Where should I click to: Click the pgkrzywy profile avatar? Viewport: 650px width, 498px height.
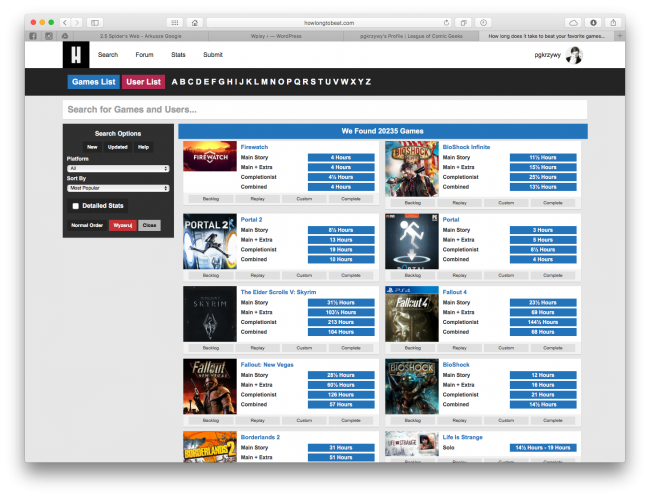[x=574, y=55]
